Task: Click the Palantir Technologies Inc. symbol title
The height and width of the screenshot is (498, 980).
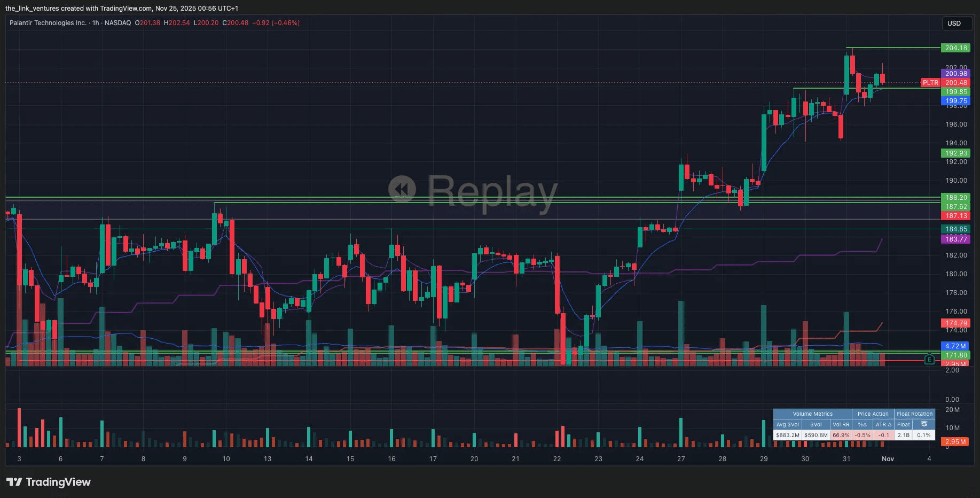Action: 48,23
